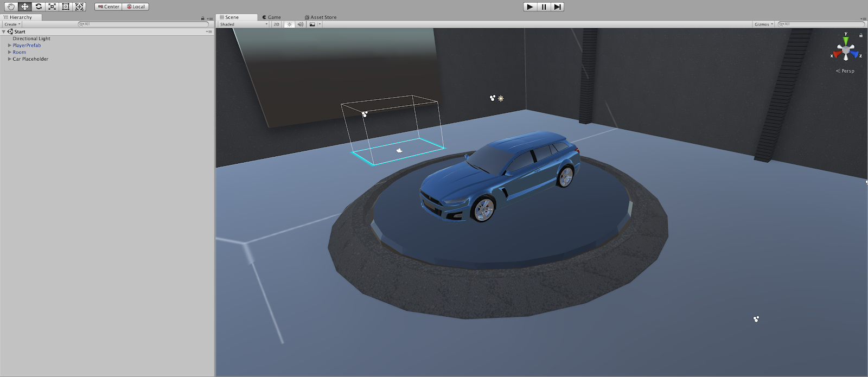Click the Step forward button
Image resolution: width=868 pixels, height=377 pixels.
[557, 7]
